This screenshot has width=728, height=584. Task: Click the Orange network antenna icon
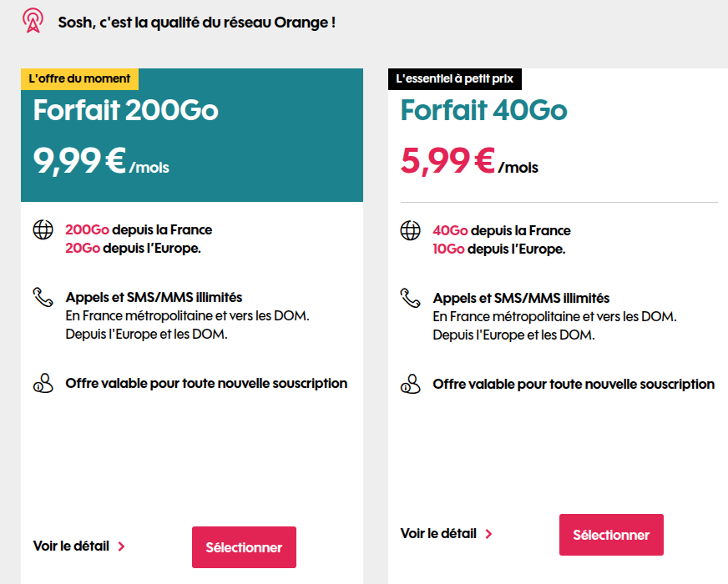[33, 22]
